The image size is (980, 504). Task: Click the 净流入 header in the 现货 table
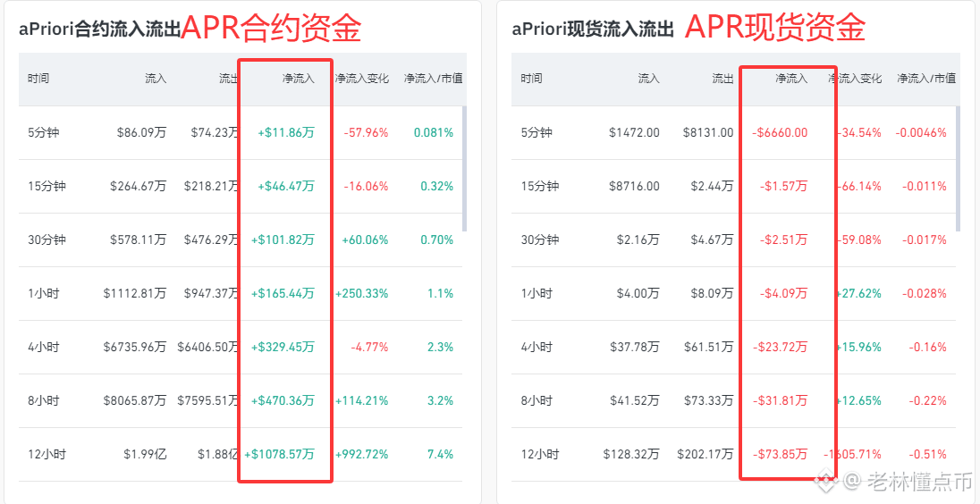pyautogui.click(x=791, y=79)
